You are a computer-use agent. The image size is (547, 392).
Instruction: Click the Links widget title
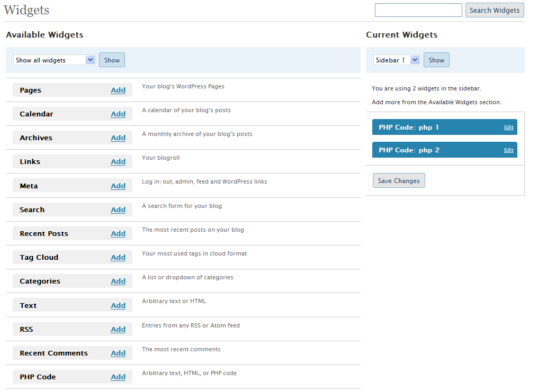pyautogui.click(x=30, y=162)
